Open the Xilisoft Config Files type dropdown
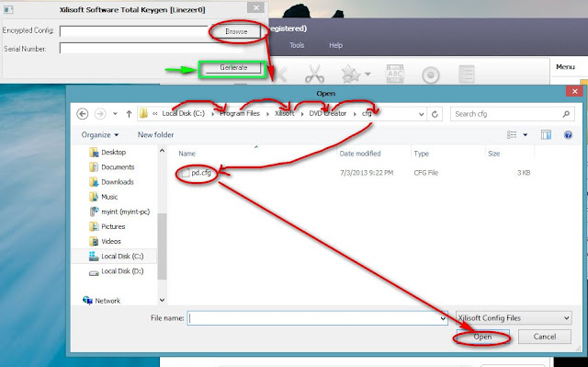This screenshot has width=588, height=367. 514,318
